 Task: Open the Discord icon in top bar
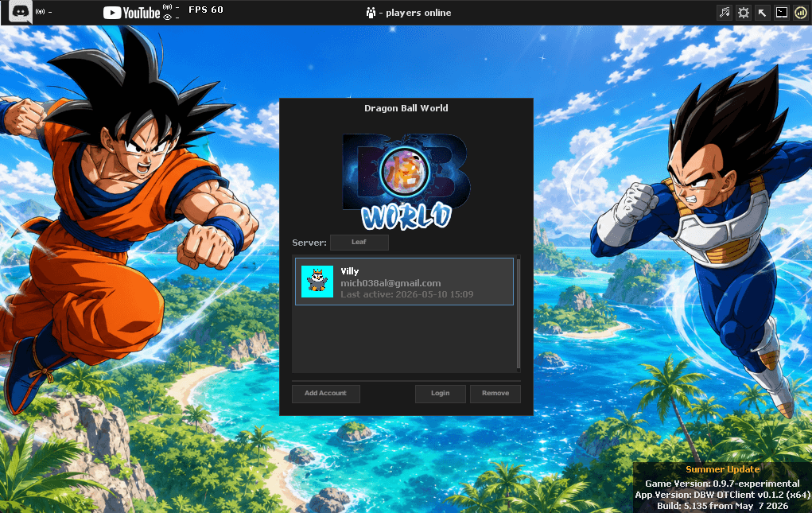pos(20,11)
